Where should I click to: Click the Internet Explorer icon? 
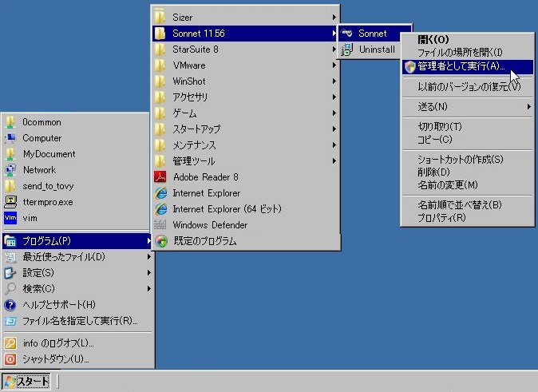(160, 193)
